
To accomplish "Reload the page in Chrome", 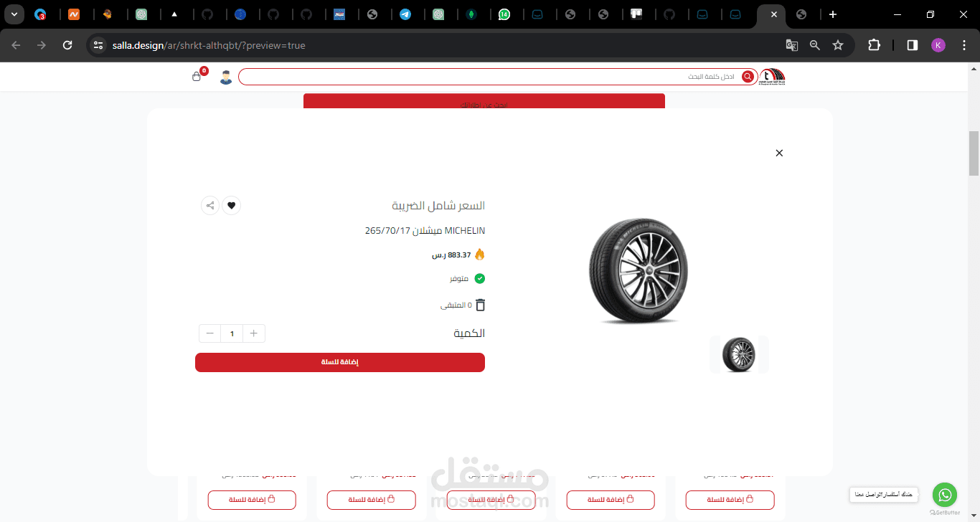I will coord(67,45).
